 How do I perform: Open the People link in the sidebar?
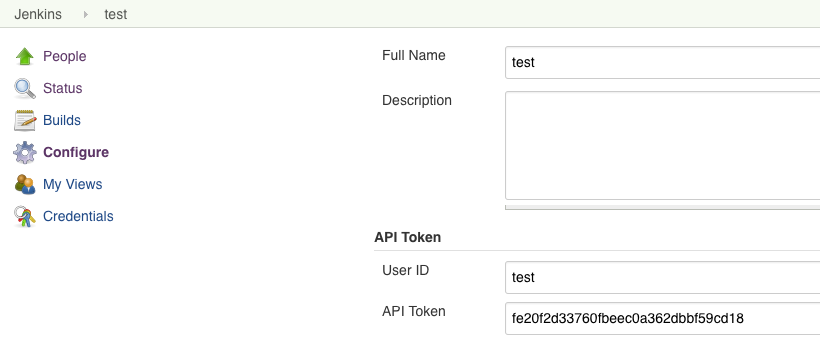64,56
